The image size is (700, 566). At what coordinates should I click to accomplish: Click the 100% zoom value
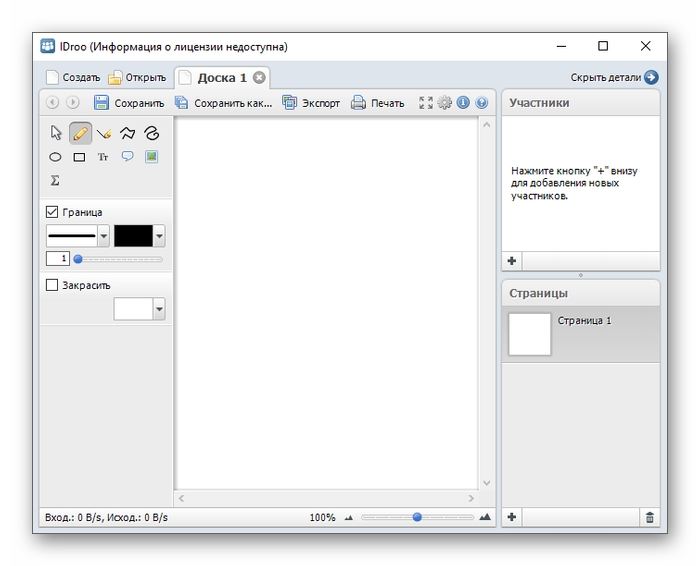(322, 518)
